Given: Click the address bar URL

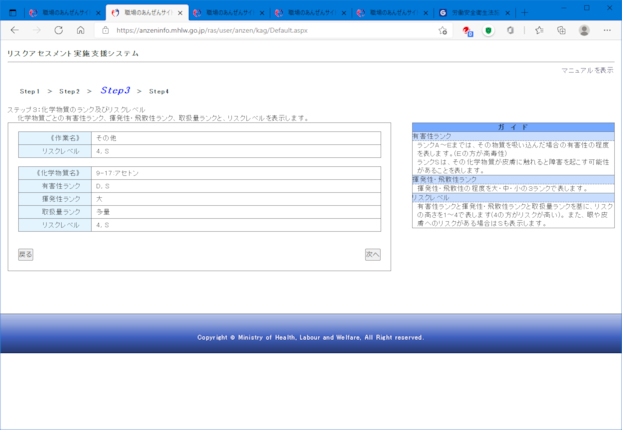Looking at the screenshot, I should pos(212,31).
